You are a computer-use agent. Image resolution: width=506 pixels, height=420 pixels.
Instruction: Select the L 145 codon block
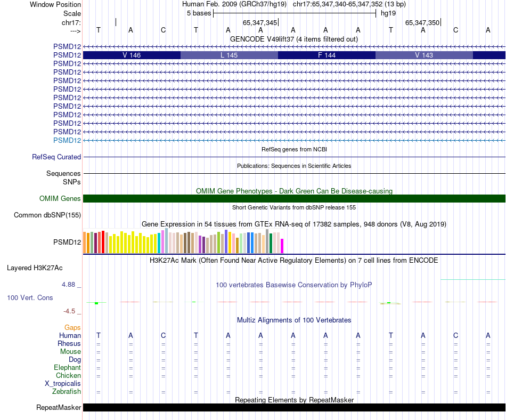229,55
